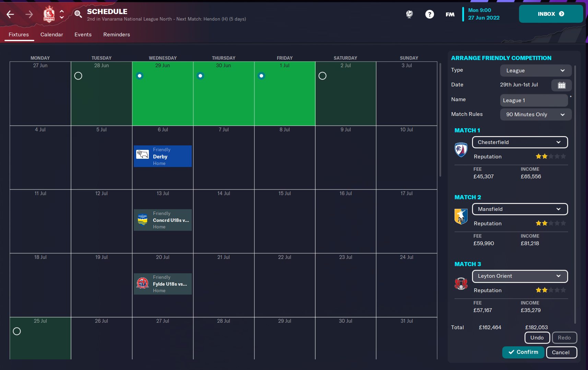Viewport: 588px width, 370px height.
Task: Switch to the Fixtures tab
Action: [19, 35]
